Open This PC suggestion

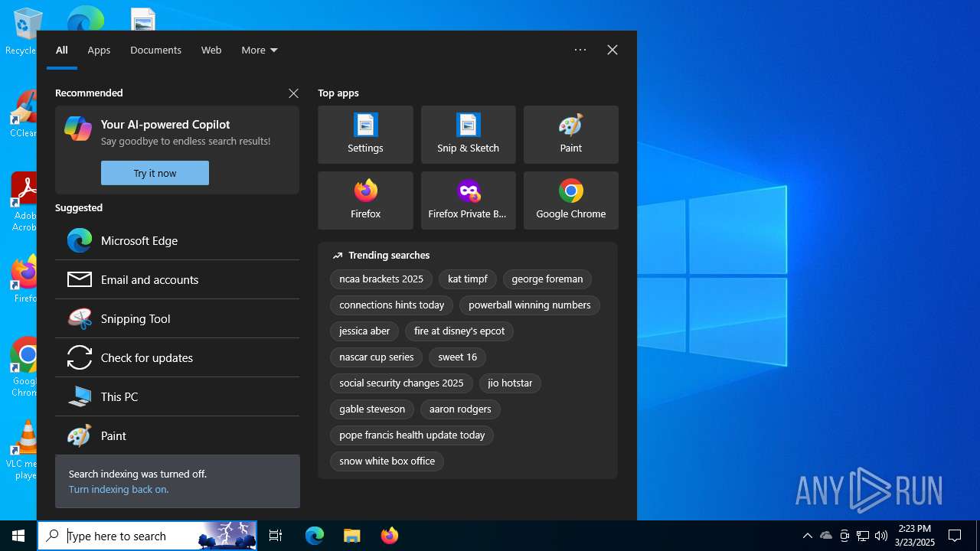pos(177,396)
